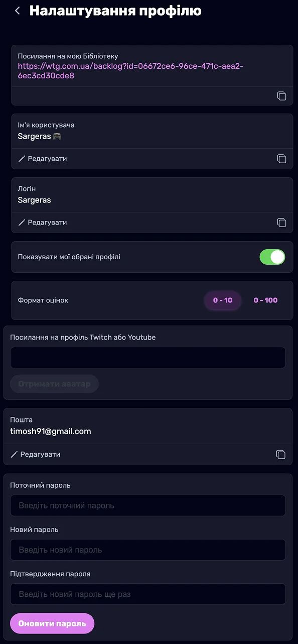Toggle 'Показувати мої обрані профілі' switch
The width and height of the screenshot is (298, 644).
coord(272,257)
